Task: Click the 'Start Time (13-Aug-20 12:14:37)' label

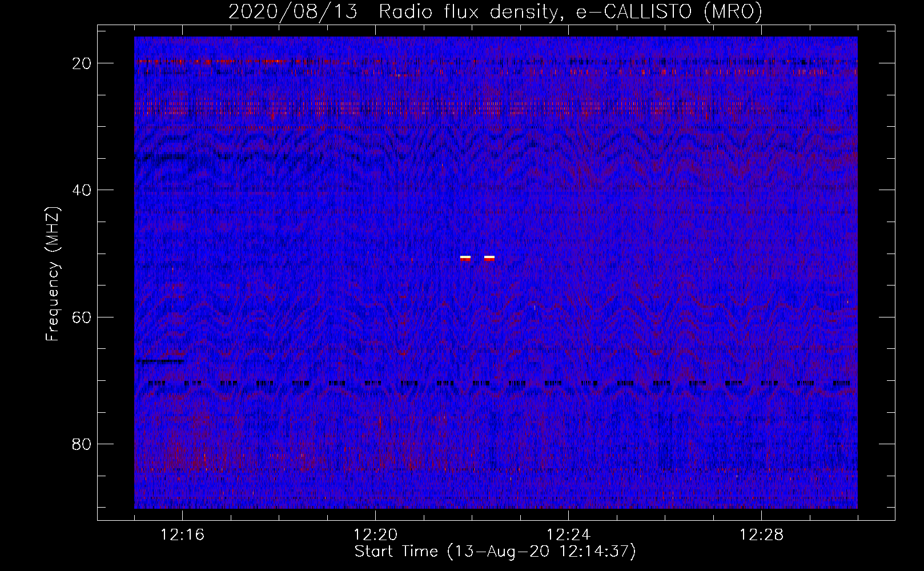Action: coord(495,552)
